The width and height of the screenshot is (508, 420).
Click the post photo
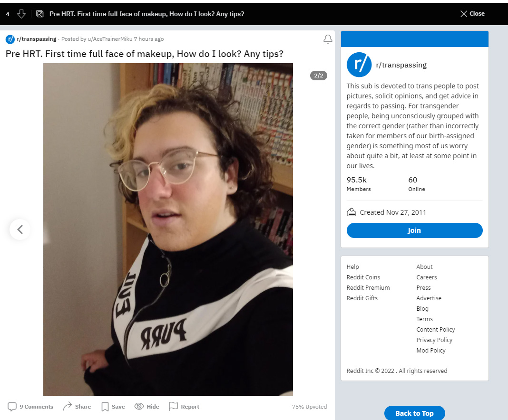pyautogui.click(x=168, y=229)
